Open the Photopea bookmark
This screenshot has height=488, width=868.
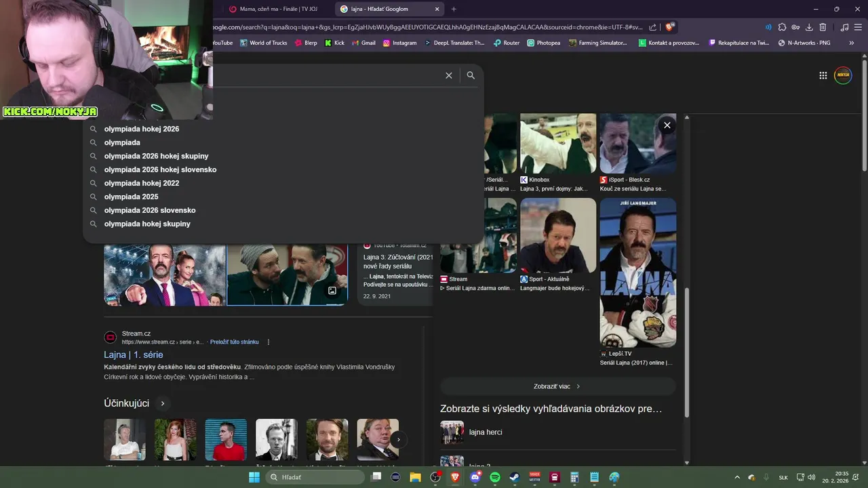tap(543, 43)
